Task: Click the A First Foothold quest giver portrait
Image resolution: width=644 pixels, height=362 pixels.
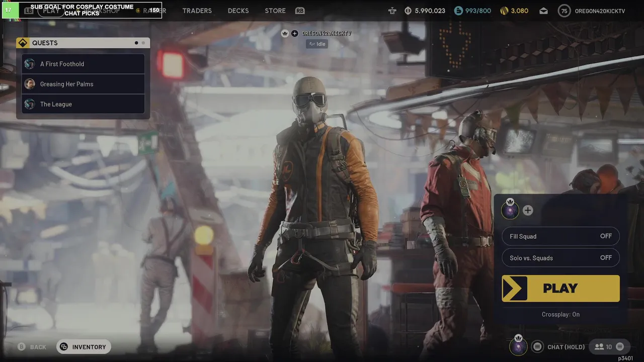Action: point(30,64)
